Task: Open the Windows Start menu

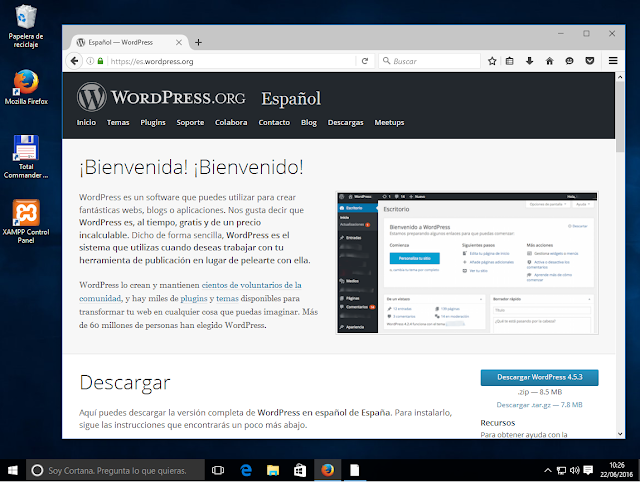Action: [x=13, y=471]
